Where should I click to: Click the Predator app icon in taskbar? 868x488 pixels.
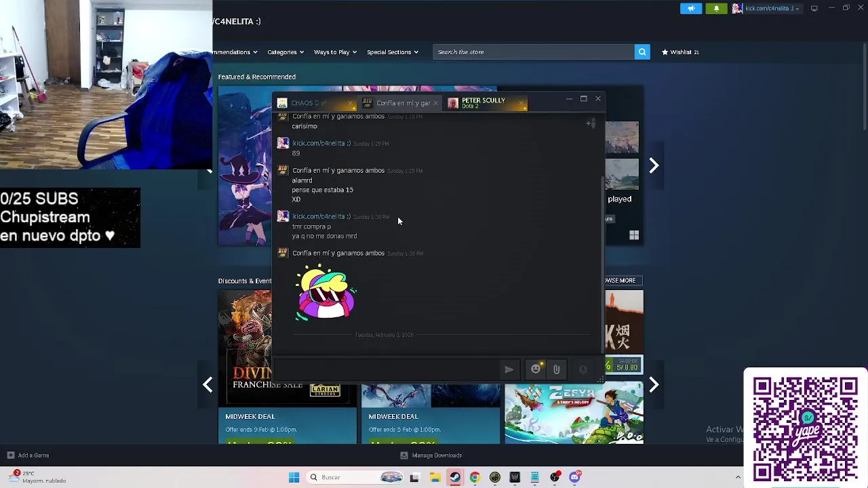(515, 477)
